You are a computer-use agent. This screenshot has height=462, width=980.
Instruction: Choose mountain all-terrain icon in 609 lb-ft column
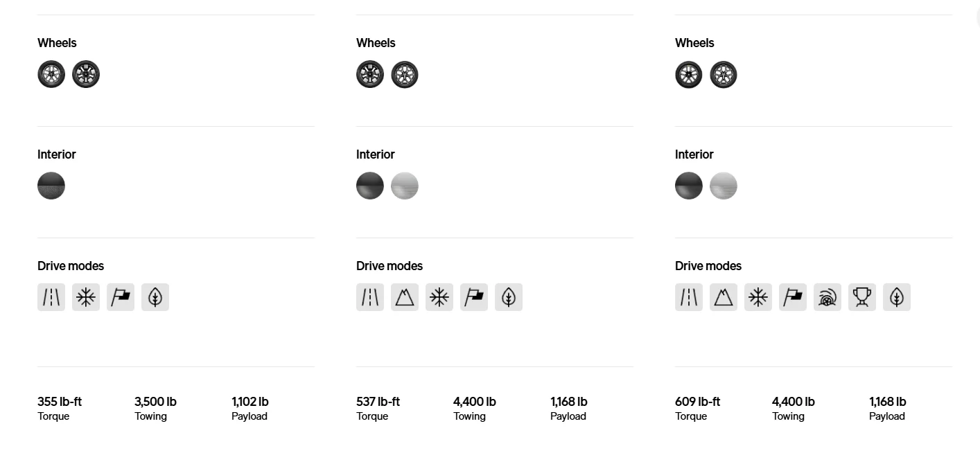click(x=724, y=297)
